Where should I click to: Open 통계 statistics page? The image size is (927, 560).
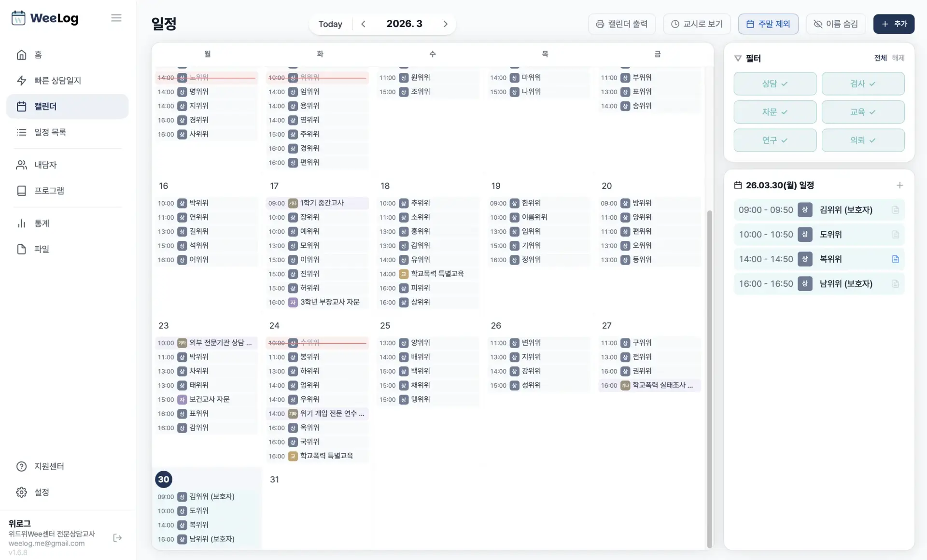pyautogui.click(x=42, y=224)
